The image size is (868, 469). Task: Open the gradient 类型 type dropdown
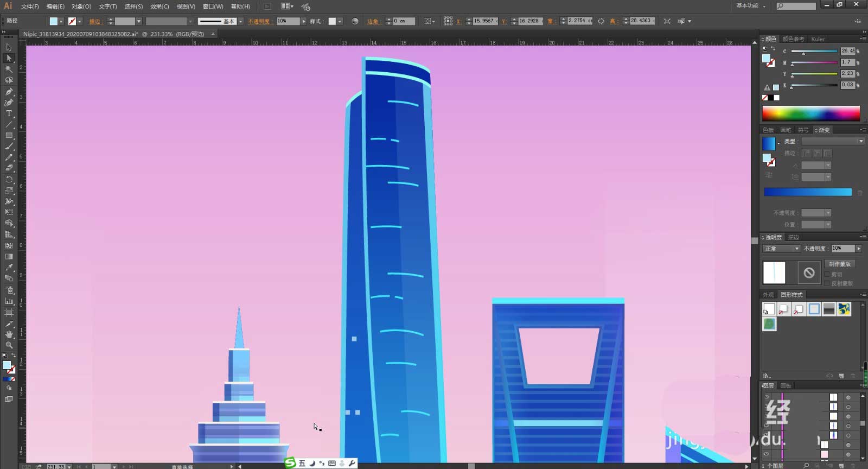tap(833, 141)
